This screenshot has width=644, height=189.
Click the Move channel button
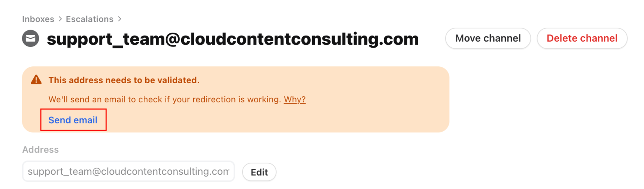(x=488, y=38)
